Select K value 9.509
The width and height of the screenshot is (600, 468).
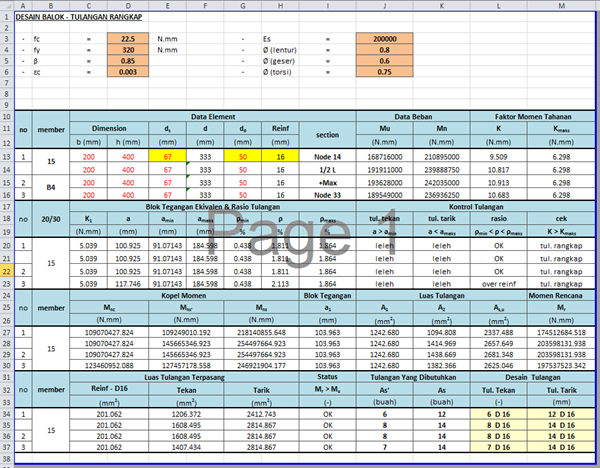pyautogui.click(x=499, y=157)
